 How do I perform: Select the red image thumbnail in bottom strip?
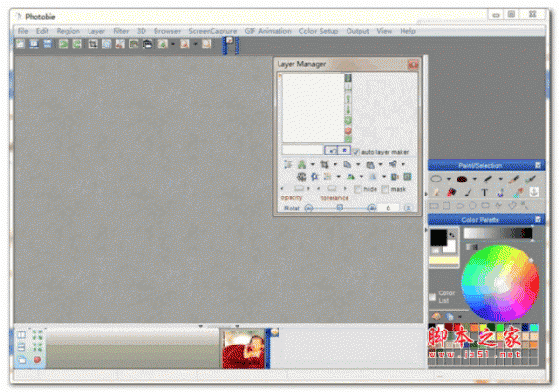[x=243, y=348]
